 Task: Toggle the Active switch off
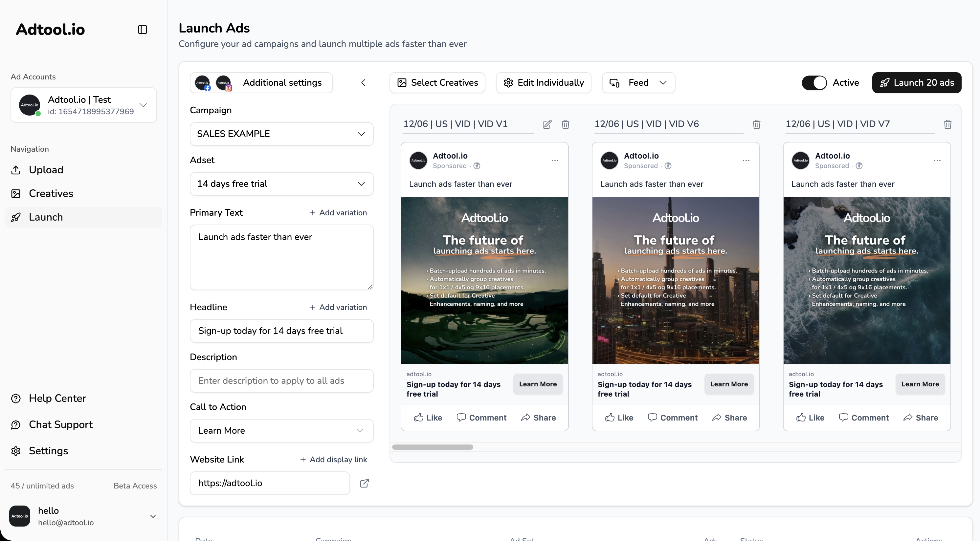point(814,82)
